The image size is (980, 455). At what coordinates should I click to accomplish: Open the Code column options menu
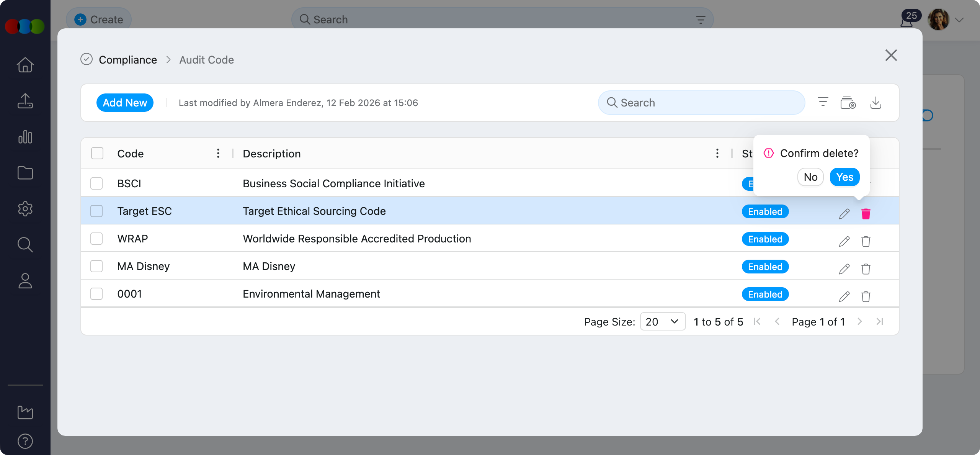tap(218, 153)
